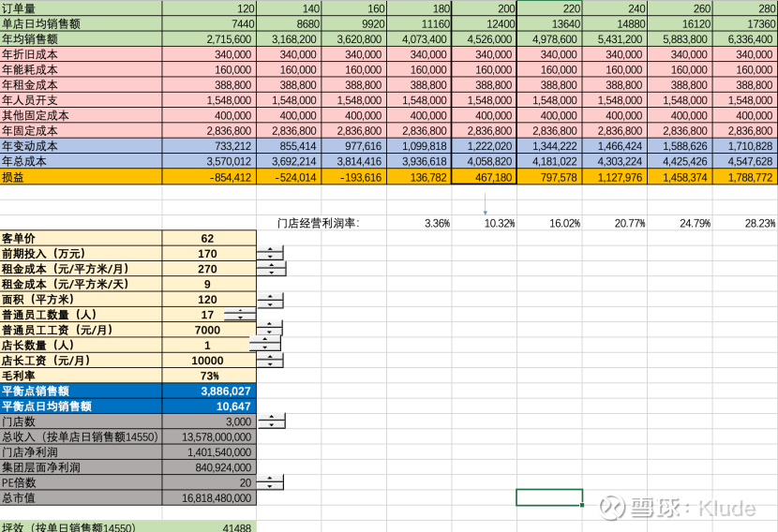
Task: Click the spinner beside 店长工资（元/月）
Action: pos(270,361)
